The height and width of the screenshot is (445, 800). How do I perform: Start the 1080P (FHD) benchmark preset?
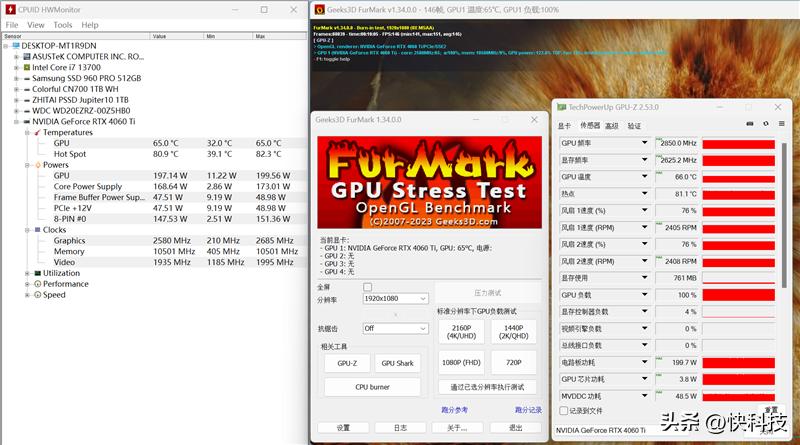point(462,362)
